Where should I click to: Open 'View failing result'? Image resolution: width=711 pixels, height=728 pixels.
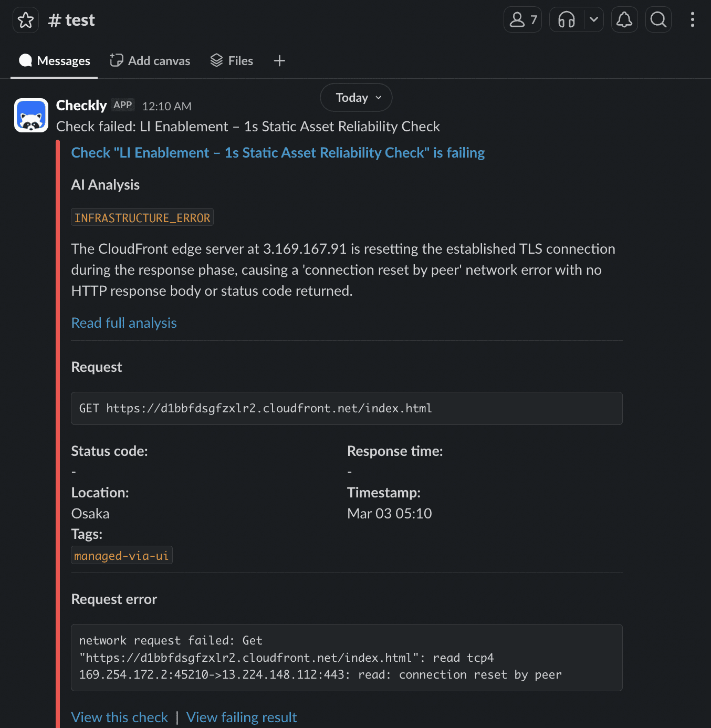[242, 717]
